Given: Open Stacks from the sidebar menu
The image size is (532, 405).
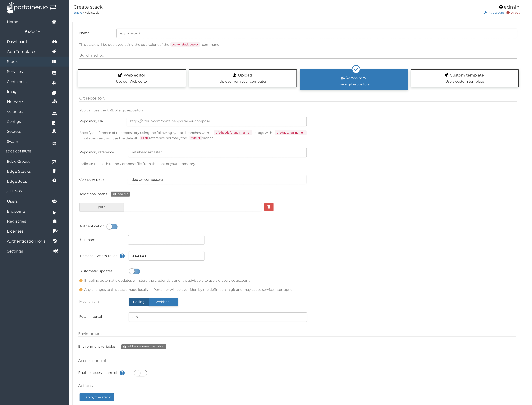Looking at the screenshot, I should click(x=13, y=62).
